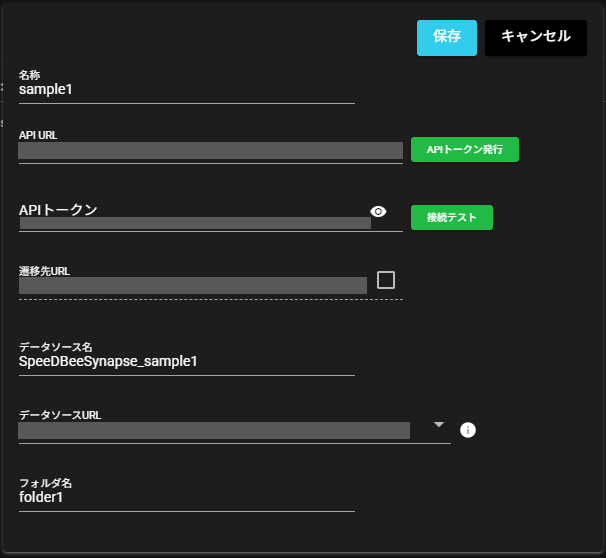Screen dimensions: 606x558
Task: Enable the checkbox next to 遷移先URL
Action: tap(386, 280)
